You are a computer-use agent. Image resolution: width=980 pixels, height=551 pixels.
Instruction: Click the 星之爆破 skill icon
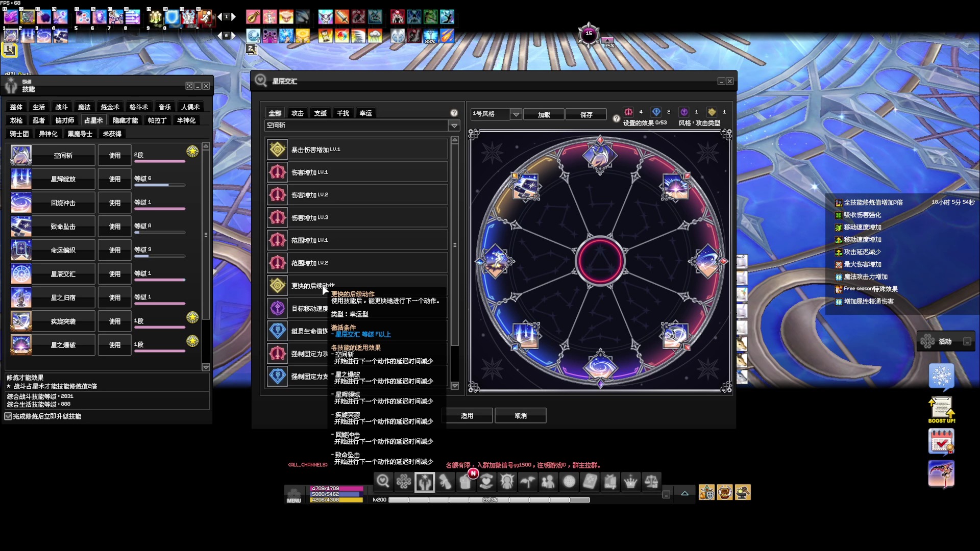click(x=21, y=345)
